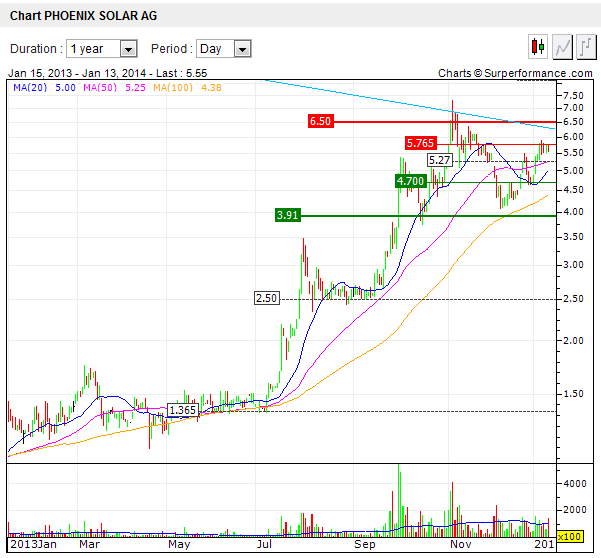Click the MA(50) legend label
Viewport: 601px width, 558px height.
[100, 88]
